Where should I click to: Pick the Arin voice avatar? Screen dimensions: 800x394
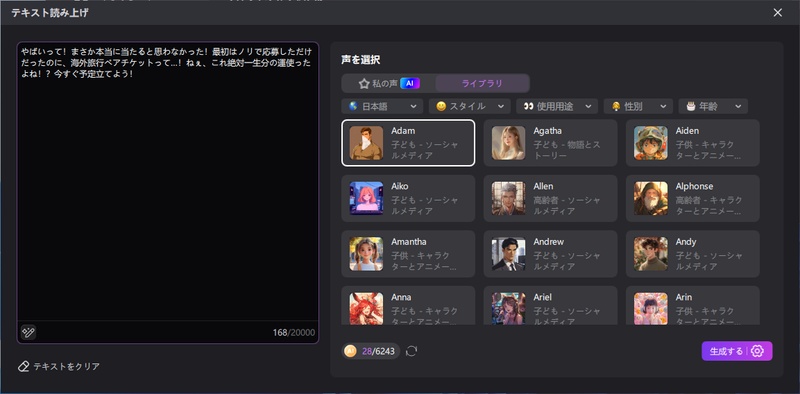pos(651,308)
